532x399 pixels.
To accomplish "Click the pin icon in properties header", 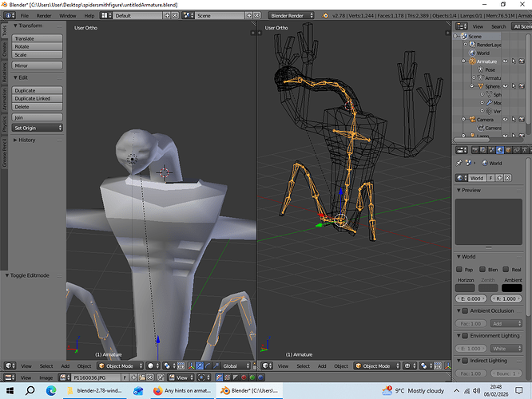I will click(x=459, y=163).
